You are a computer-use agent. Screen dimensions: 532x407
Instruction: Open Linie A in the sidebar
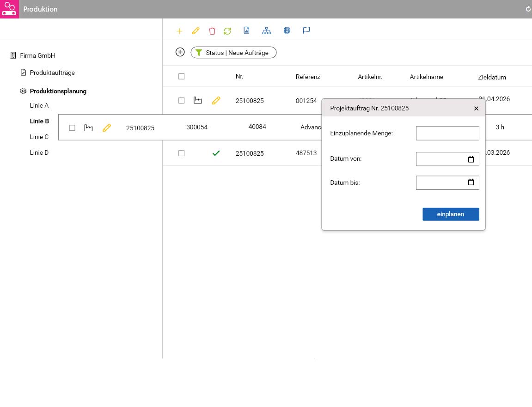(39, 105)
